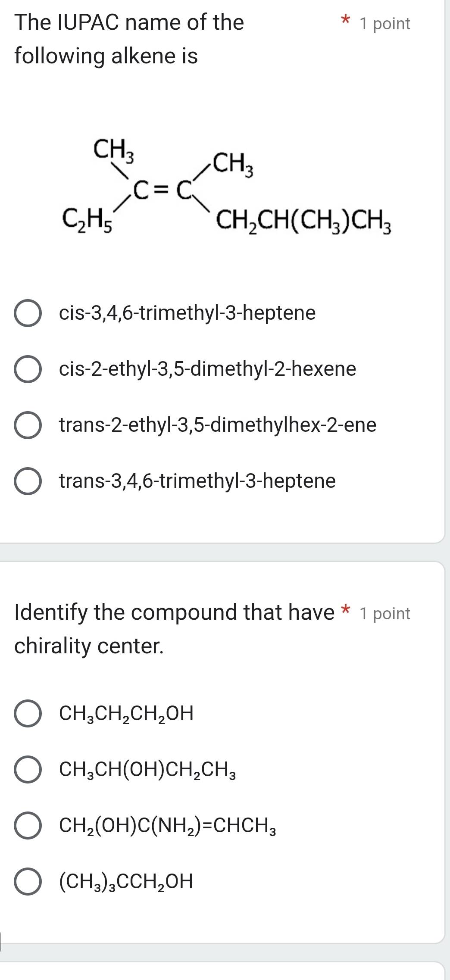Click the CH3 label in the structure diagram
Image resolution: width=450 pixels, height=980 pixels.
(x=114, y=149)
